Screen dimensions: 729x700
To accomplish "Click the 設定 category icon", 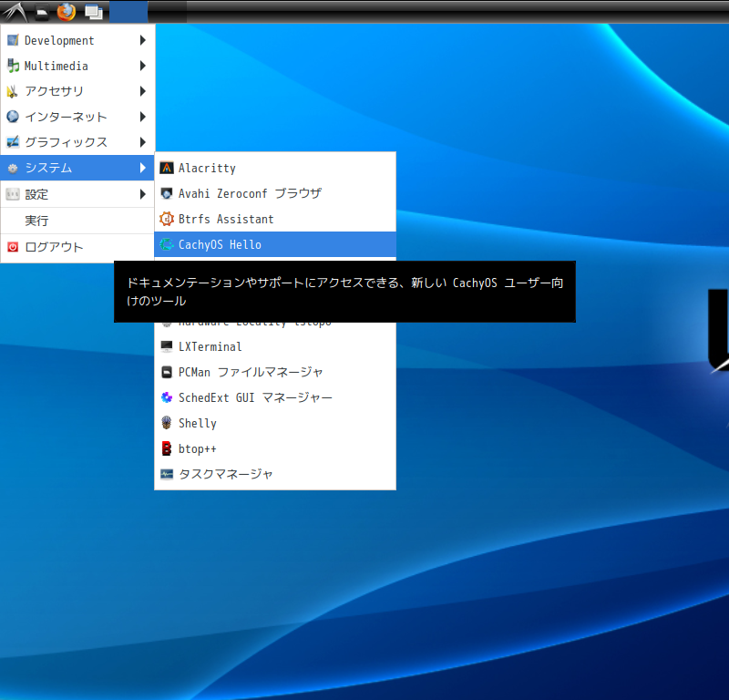I will [13, 194].
